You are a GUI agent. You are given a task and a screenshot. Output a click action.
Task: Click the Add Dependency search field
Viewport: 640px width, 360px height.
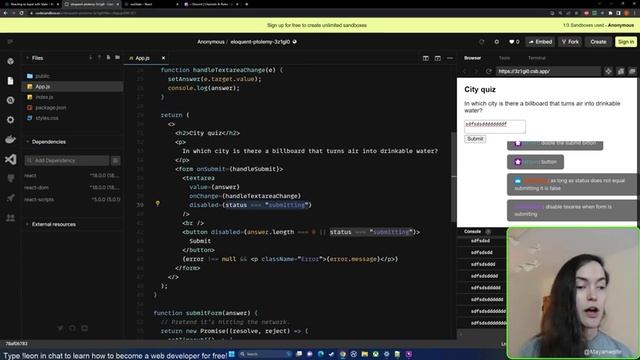pyautogui.click(x=67, y=160)
